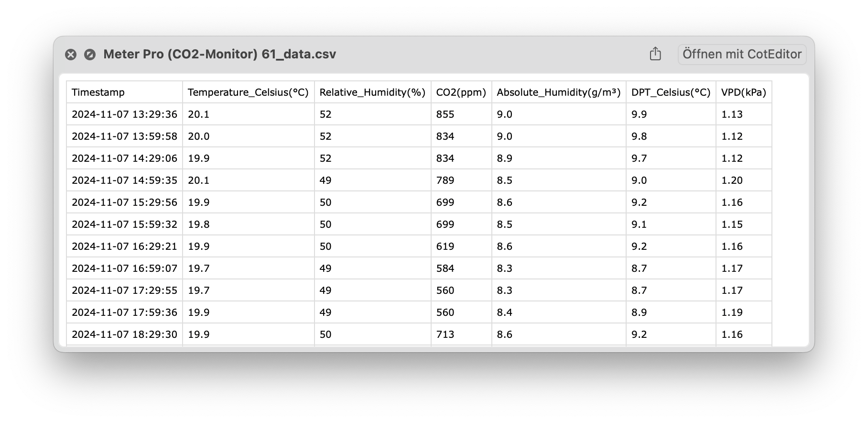
Task: Select the Temperature_Celsius(°C) header cell
Action: pos(249,92)
